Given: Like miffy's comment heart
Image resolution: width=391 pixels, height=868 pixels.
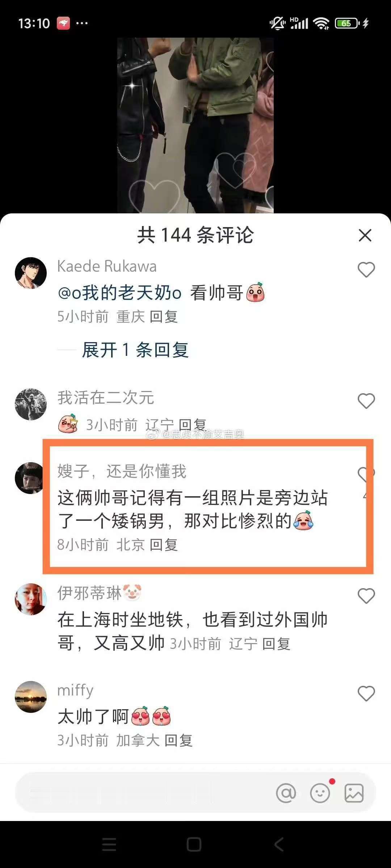Looking at the screenshot, I should coord(366,694).
